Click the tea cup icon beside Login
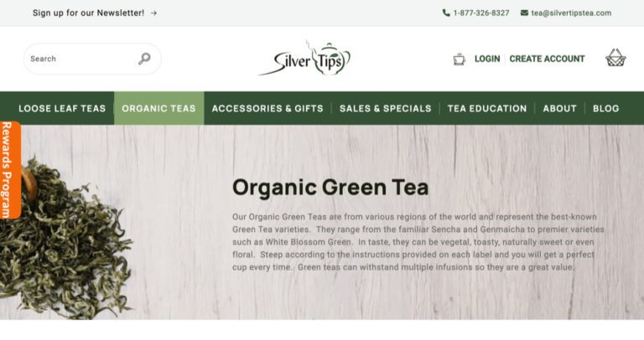 (x=459, y=59)
